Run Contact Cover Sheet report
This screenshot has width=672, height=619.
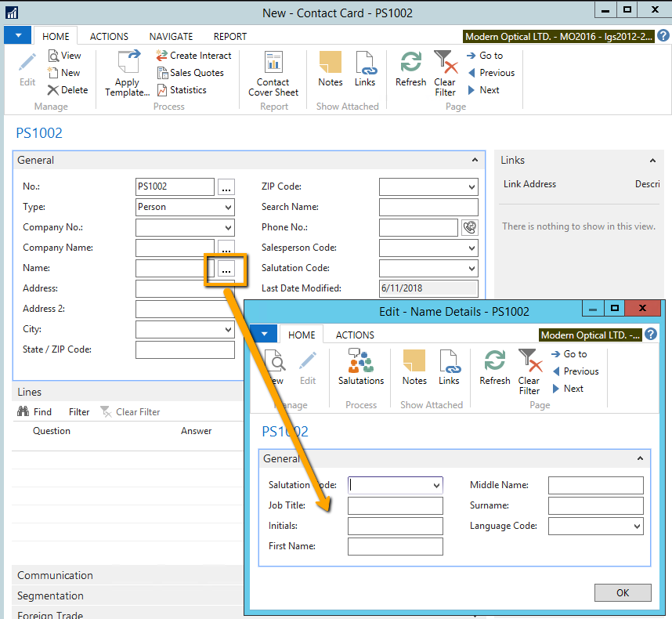pos(273,74)
